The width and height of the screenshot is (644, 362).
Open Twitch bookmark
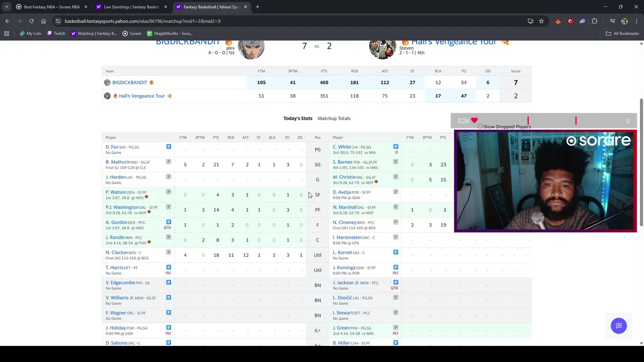coord(56,33)
